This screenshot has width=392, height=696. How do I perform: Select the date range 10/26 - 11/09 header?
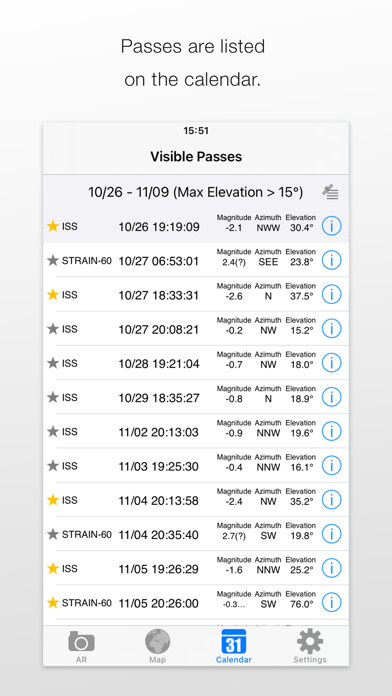pos(195,192)
